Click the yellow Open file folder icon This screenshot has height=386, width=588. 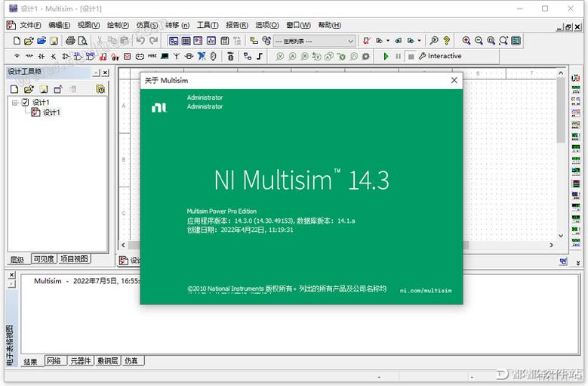pos(29,41)
